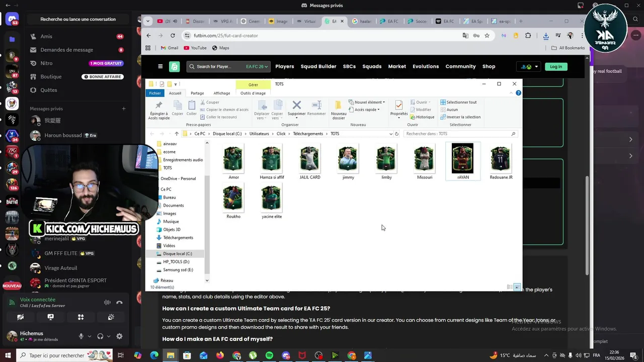Open Chrome extensions puzzle icon
Viewport: 644px width, 362px height.
(x=528, y=36)
